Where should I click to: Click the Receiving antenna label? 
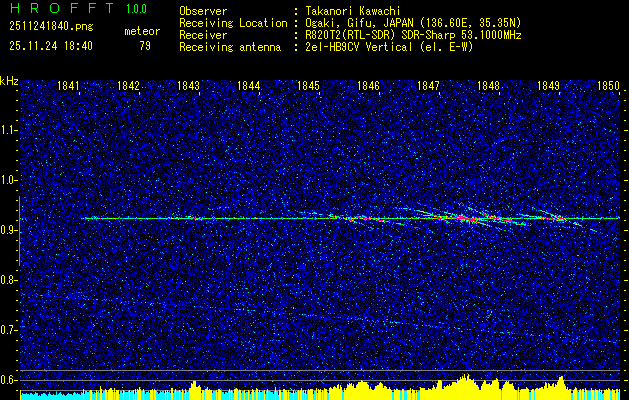tap(230, 47)
